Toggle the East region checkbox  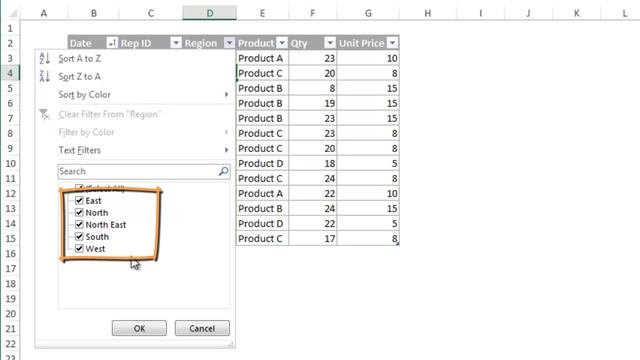[x=79, y=200]
